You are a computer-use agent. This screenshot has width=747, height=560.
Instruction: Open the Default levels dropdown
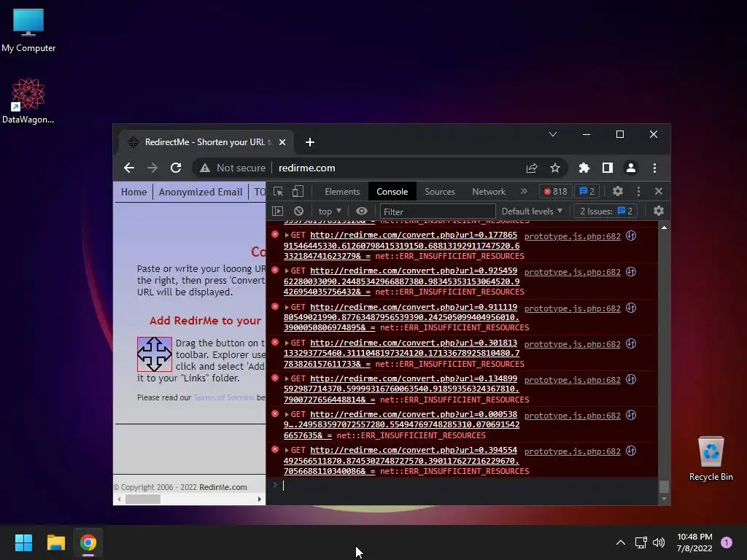pos(532,211)
